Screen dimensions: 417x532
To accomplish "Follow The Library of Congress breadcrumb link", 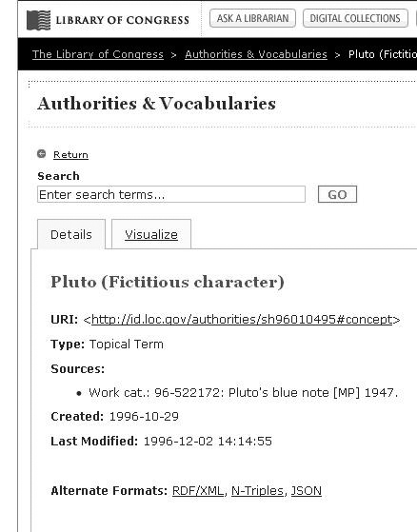I will click(x=98, y=54).
